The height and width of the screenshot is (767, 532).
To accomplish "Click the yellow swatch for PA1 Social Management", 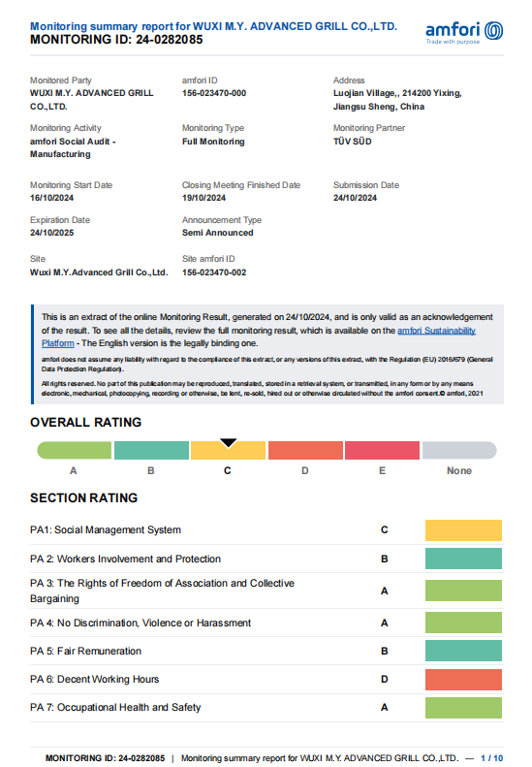I will coord(463,530).
